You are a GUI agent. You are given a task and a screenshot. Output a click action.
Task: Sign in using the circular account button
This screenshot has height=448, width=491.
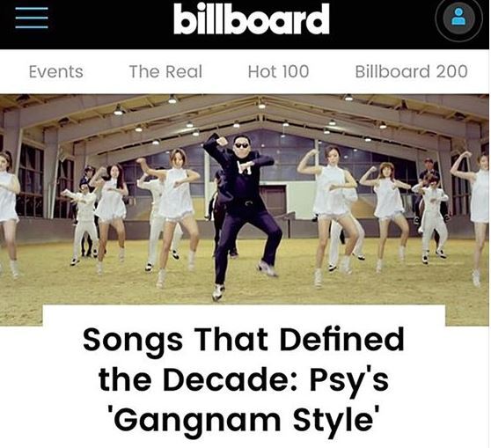458,18
